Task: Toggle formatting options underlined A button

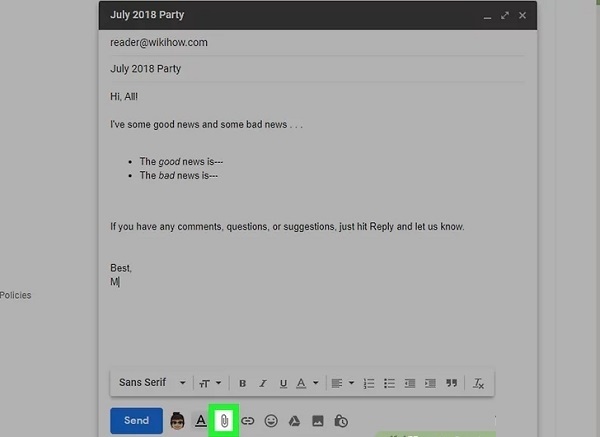Action: (201, 421)
